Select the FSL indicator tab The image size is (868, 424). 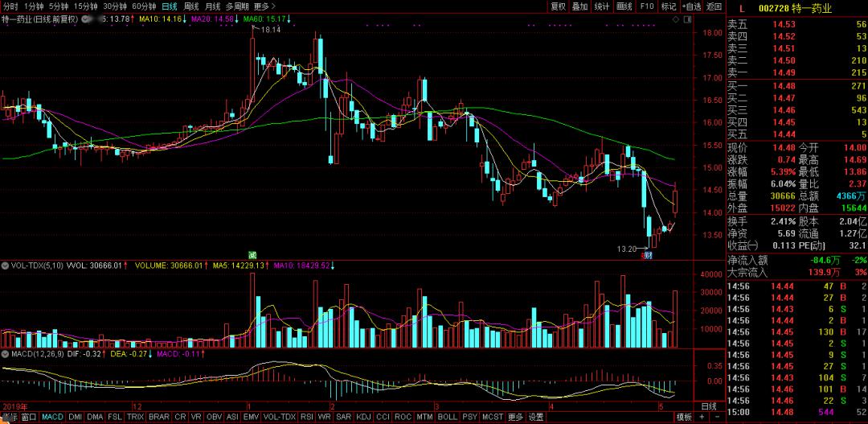115,417
